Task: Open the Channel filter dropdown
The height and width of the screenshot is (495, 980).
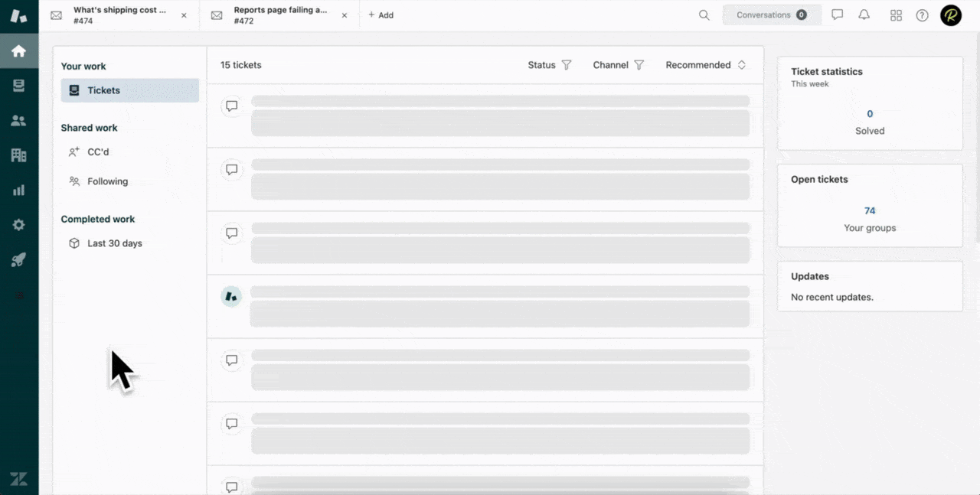Action: (618, 65)
